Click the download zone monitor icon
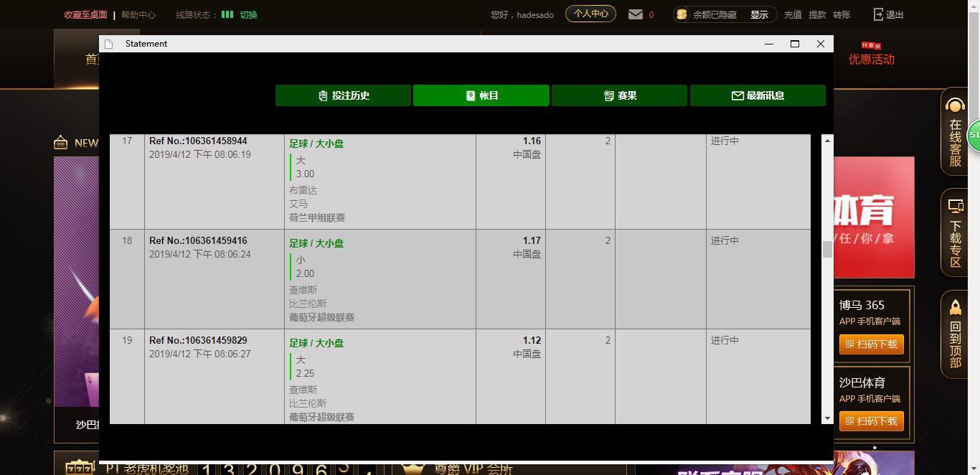The width and height of the screenshot is (980, 475). click(955, 207)
